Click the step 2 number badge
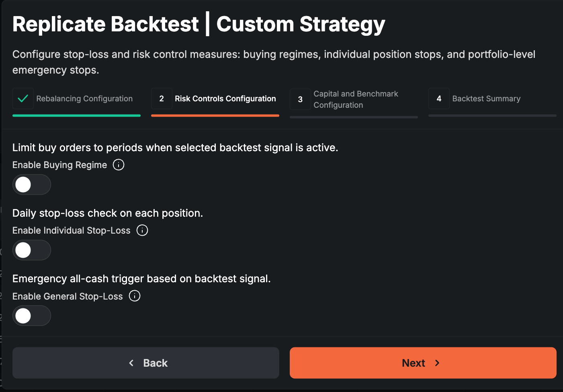 click(x=162, y=99)
